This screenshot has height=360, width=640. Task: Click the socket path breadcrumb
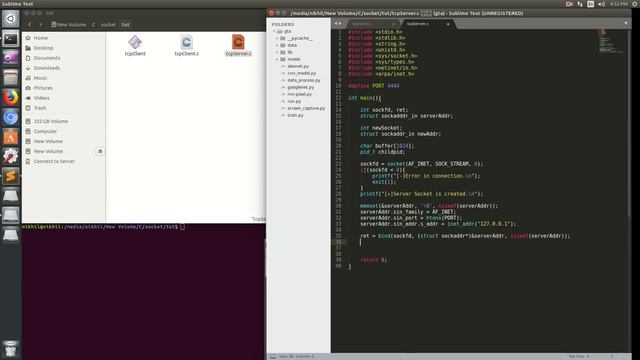(108, 24)
